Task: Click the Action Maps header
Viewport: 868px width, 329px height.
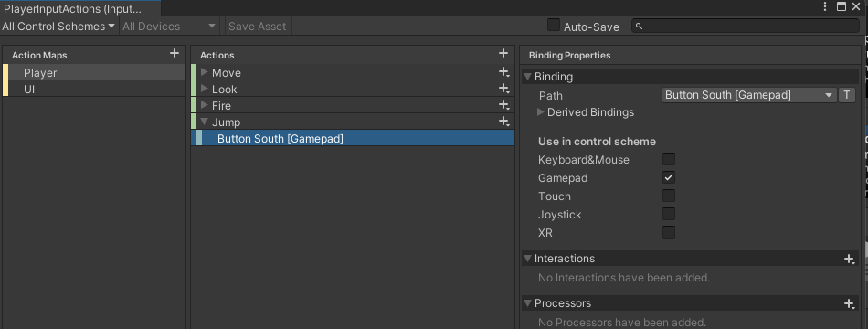Action: [x=39, y=56]
